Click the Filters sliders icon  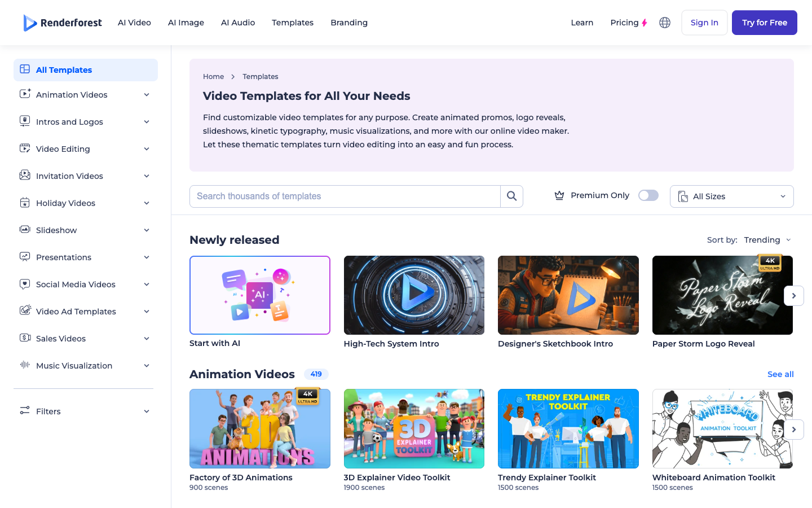coord(25,411)
